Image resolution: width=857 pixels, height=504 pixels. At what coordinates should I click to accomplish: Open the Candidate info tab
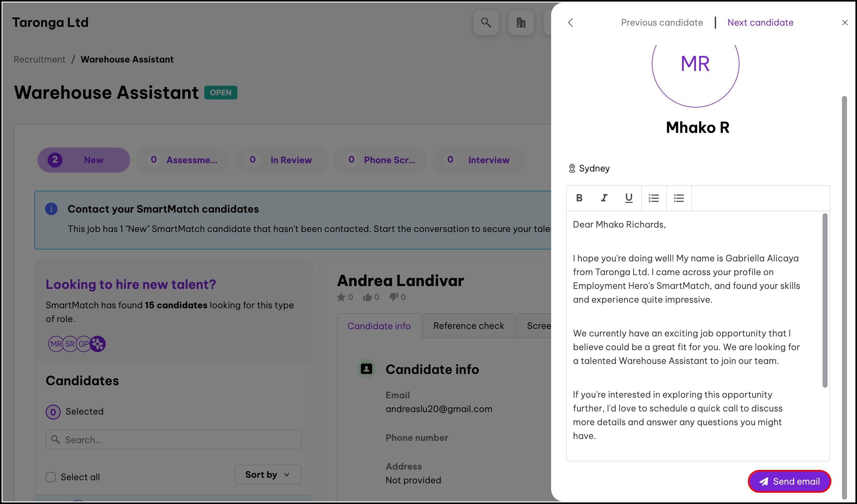tap(379, 326)
